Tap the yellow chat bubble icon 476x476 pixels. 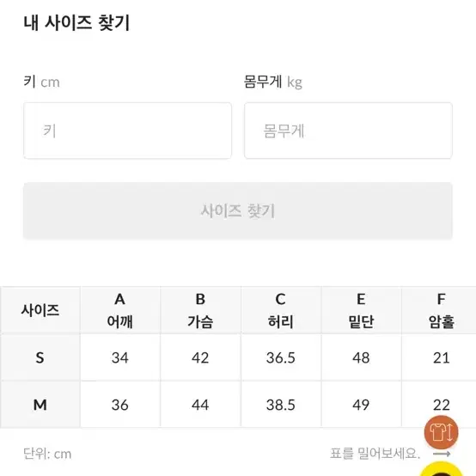tap(442, 469)
